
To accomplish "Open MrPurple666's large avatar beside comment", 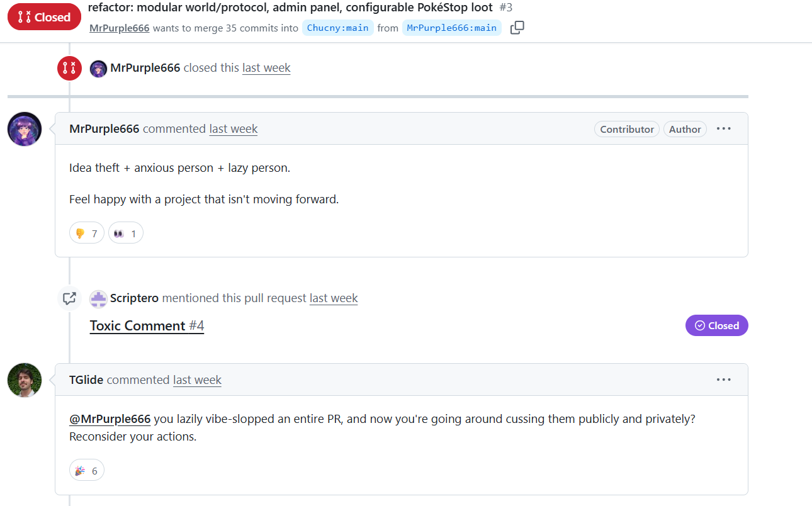I will click(x=25, y=129).
